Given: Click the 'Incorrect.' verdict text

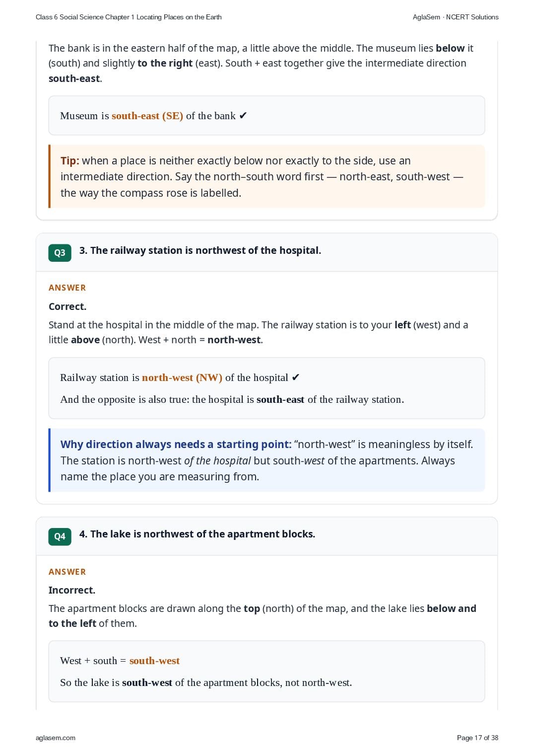Looking at the screenshot, I should (72, 590).
